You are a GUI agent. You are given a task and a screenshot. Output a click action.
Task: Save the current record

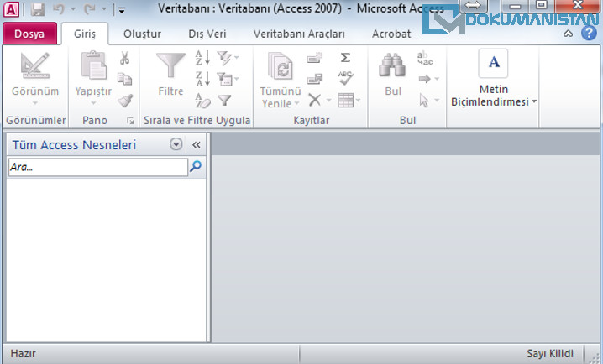(x=315, y=79)
